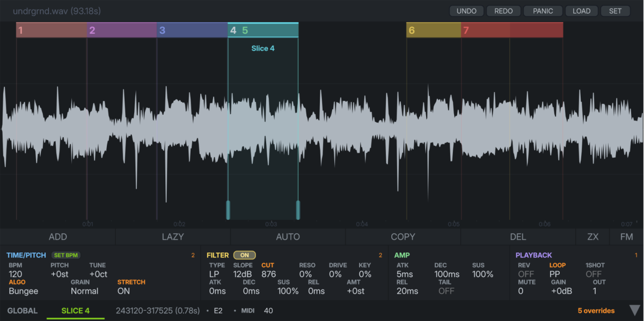The image size is (644, 321).
Task: Open the ALGO Bungee selector
Action: [x=24, y=291]
